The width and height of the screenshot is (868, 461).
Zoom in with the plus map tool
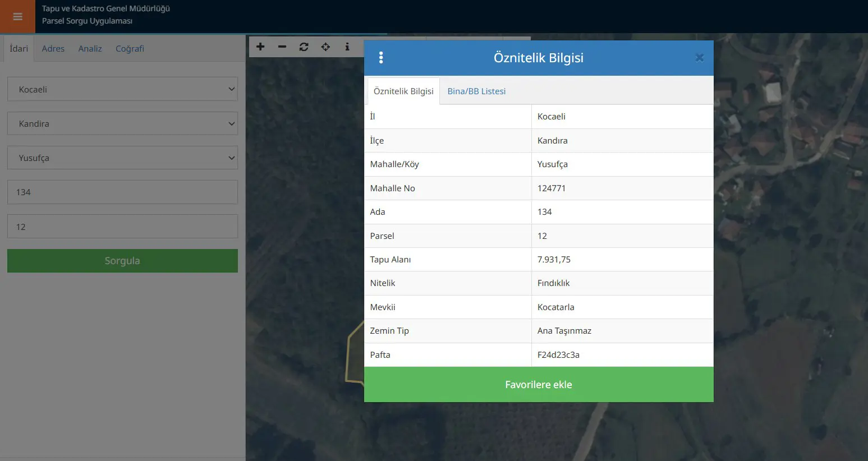260,47
